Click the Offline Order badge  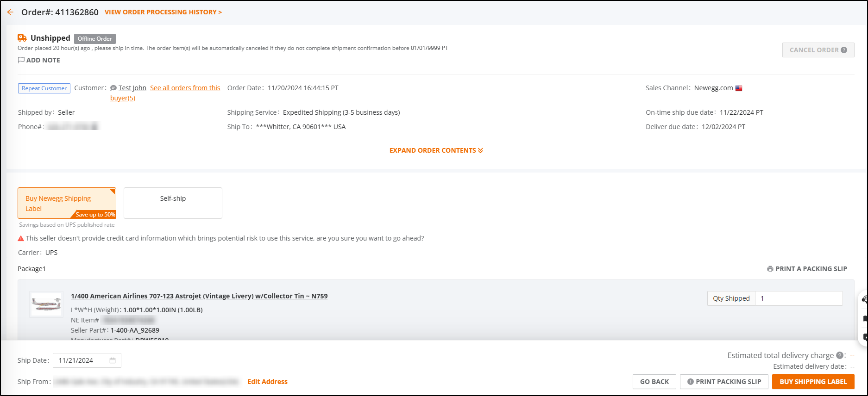coord(94,38)
